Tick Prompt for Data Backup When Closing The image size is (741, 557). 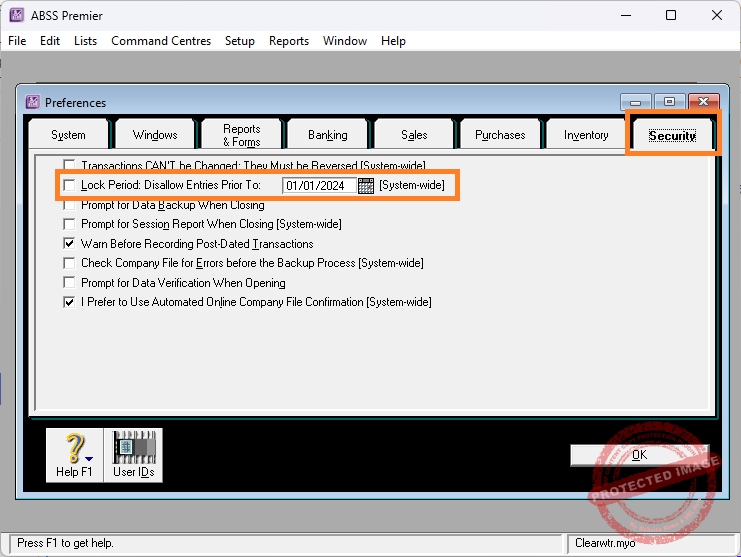(69, 205)
